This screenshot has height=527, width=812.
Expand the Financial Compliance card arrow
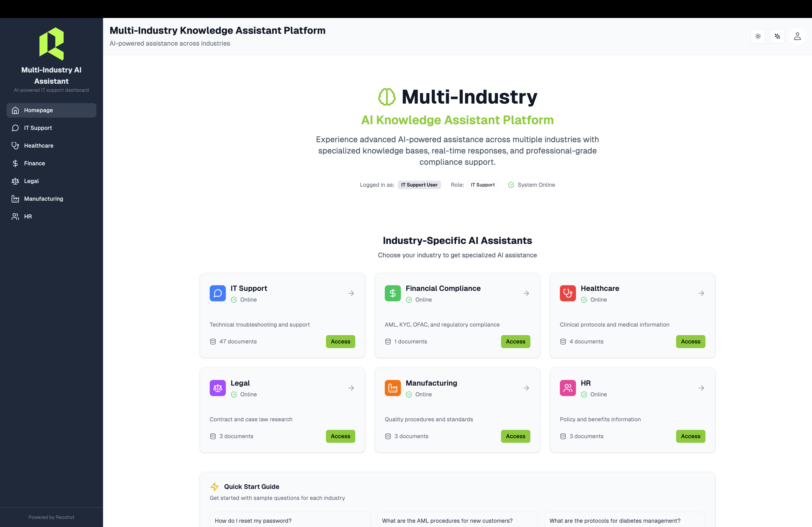click(x=526, y=293)
